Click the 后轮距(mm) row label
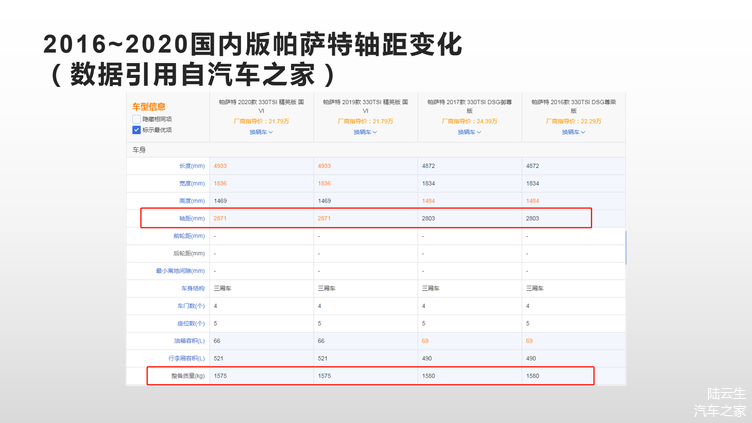Image resolution: width=752 pixels, height=423 pixels. click(189, 253)
